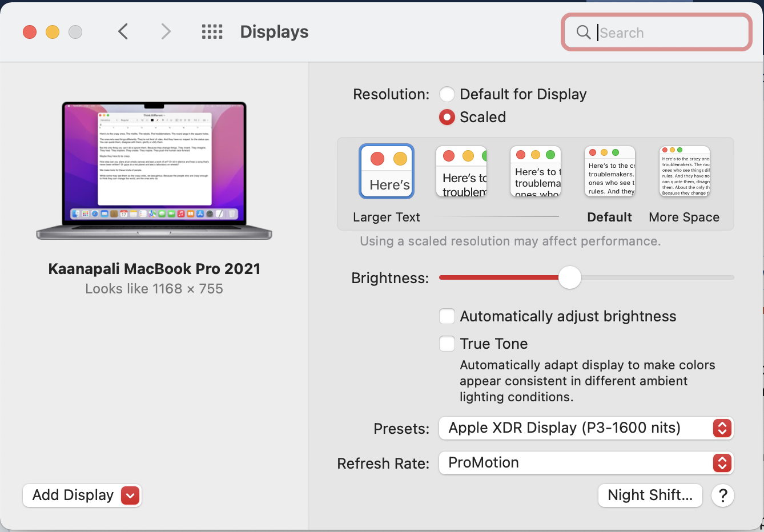Minimize the Displays window

click(x=53, y=32)
